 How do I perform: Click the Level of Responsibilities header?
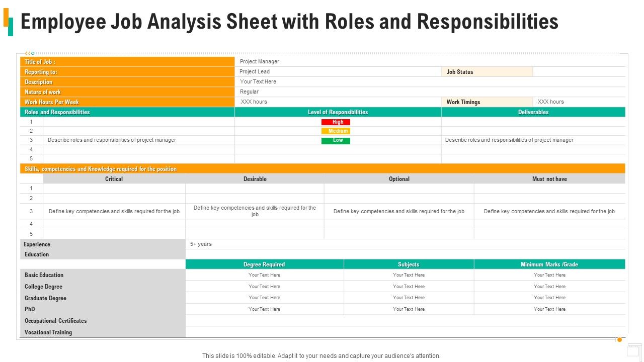coord(338,112)
